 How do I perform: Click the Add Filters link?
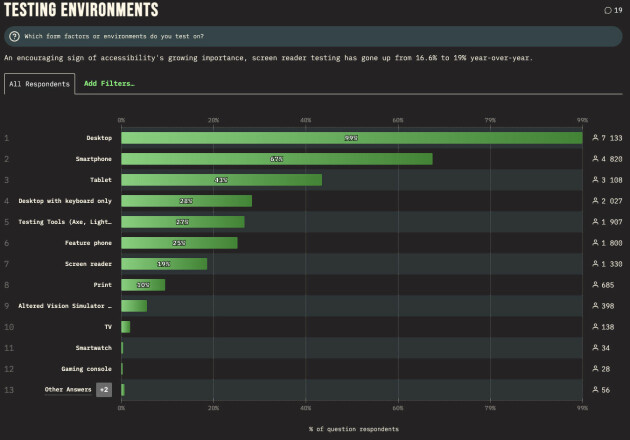coord(109,84)
